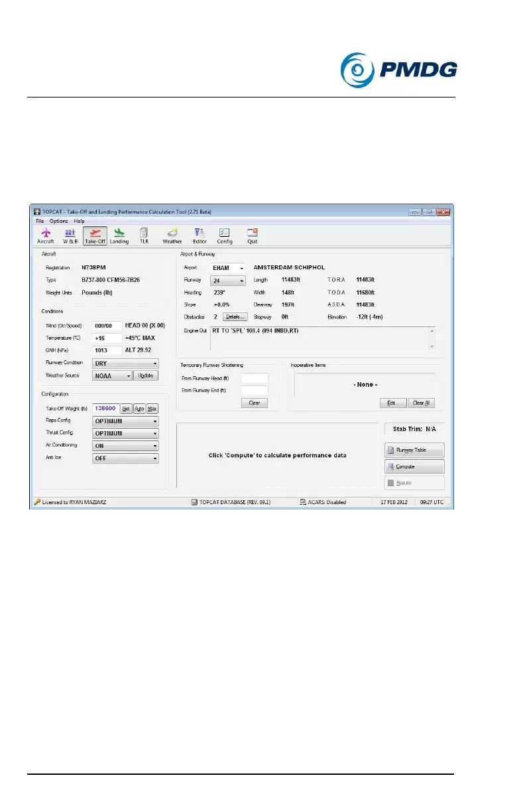
Task: Click the 'Stab Trim: N/A' label
Action: pyautogui.click(x=415, y=429)
